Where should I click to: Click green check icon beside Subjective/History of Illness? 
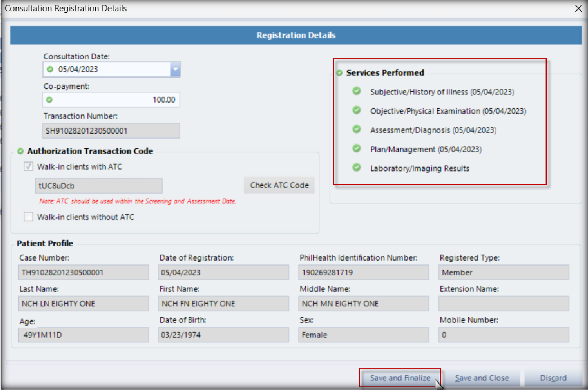click(356, 91)
